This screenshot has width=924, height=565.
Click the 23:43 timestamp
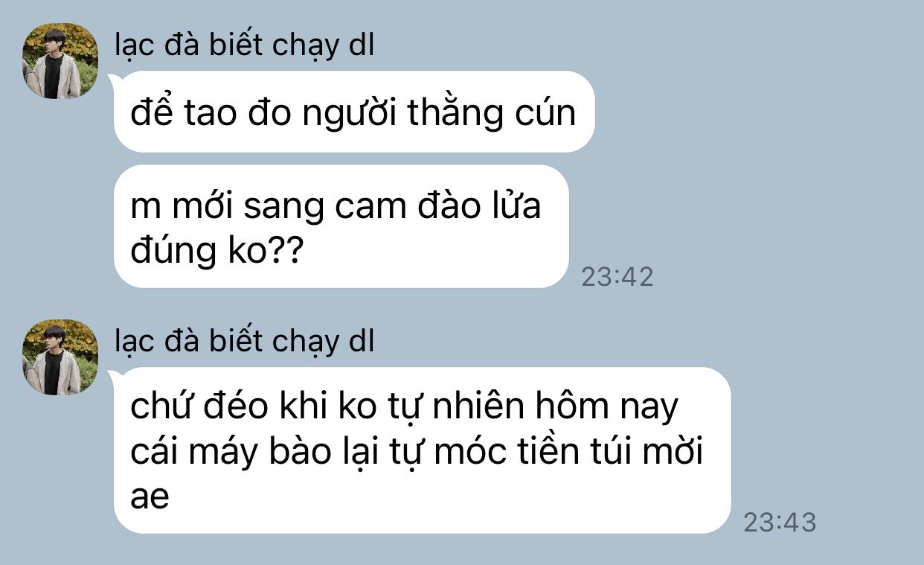(x=780, y=523)
